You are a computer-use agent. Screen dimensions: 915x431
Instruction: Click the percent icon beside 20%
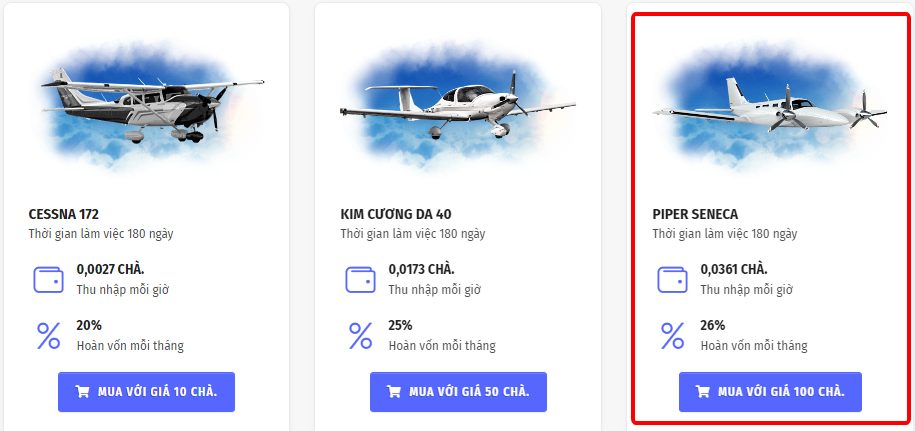(48, 335)
